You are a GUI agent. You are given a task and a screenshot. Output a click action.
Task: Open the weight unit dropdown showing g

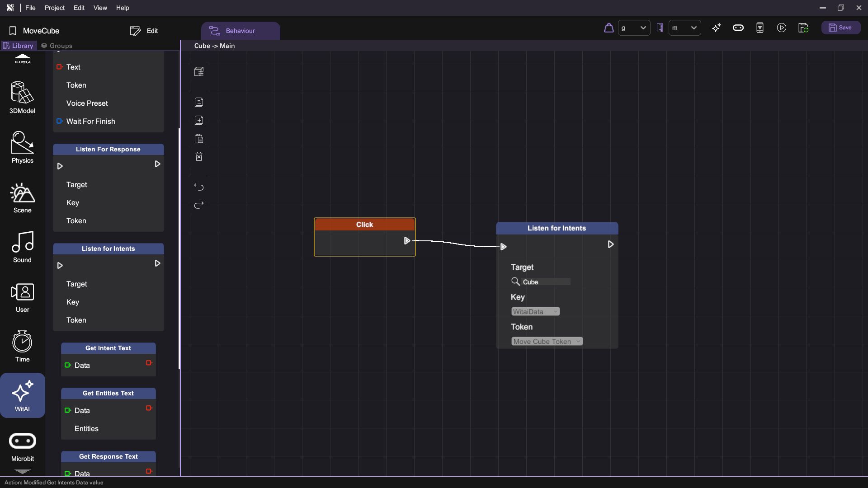click(634, 28)
